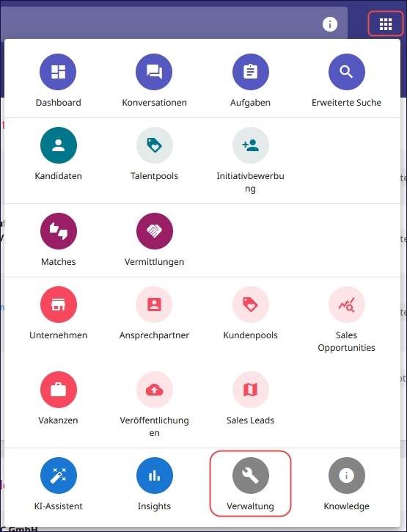This screenshot has width=407, height=532.
Task: Open the Kundenpools heart tag icon
Action: click(x=250, y=305)
